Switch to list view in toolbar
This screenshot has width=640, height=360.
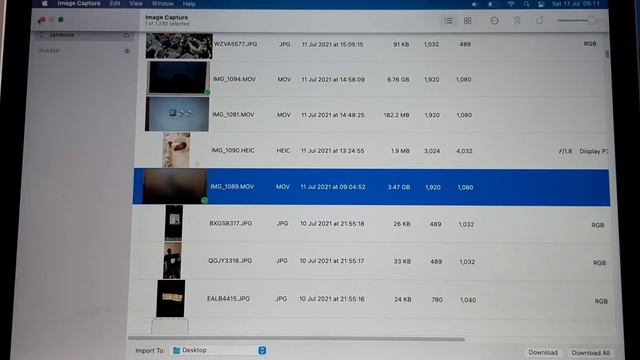(x=448, y=20)
